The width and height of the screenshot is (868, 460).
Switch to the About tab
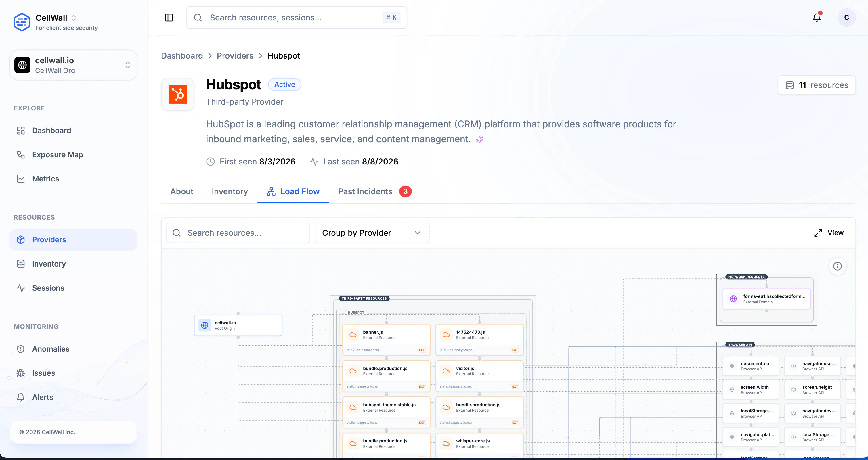[x=181, y=191]
